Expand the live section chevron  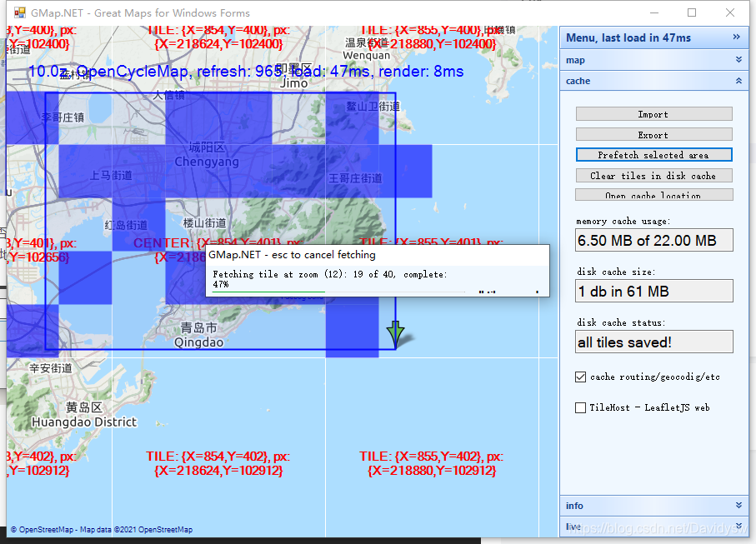[738, 526]
